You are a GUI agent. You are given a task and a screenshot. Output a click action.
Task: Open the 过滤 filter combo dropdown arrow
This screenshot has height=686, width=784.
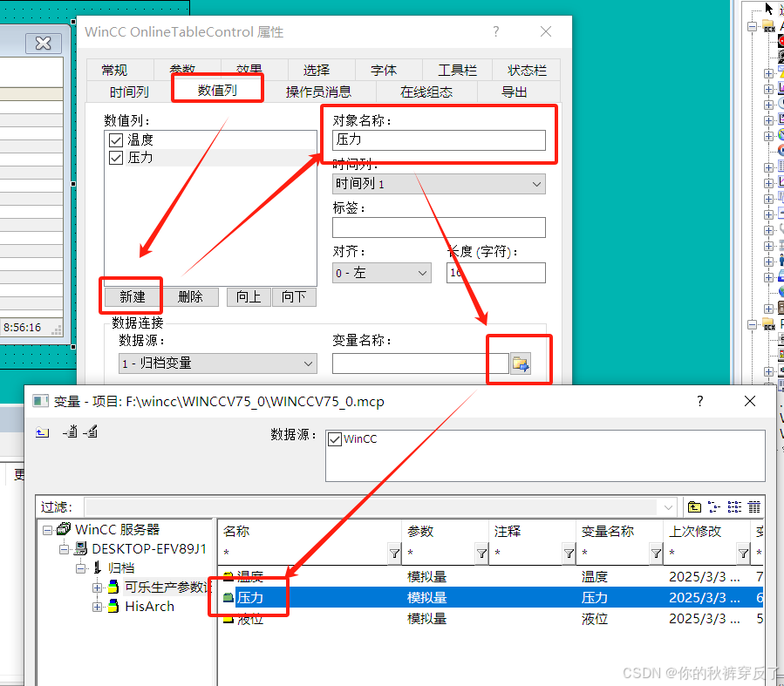pyautogui.click(x=668, y=507)
